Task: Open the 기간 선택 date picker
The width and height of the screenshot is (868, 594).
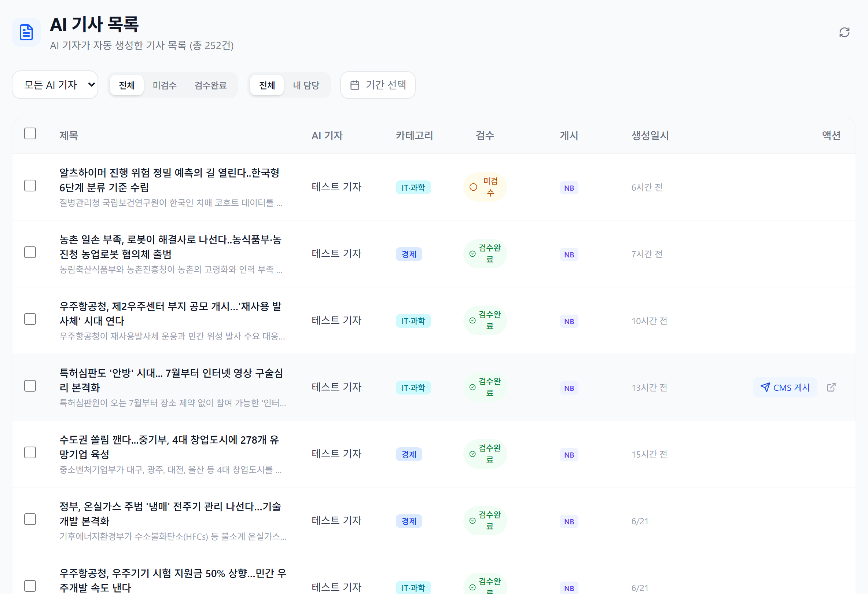Action: (378, 85)
